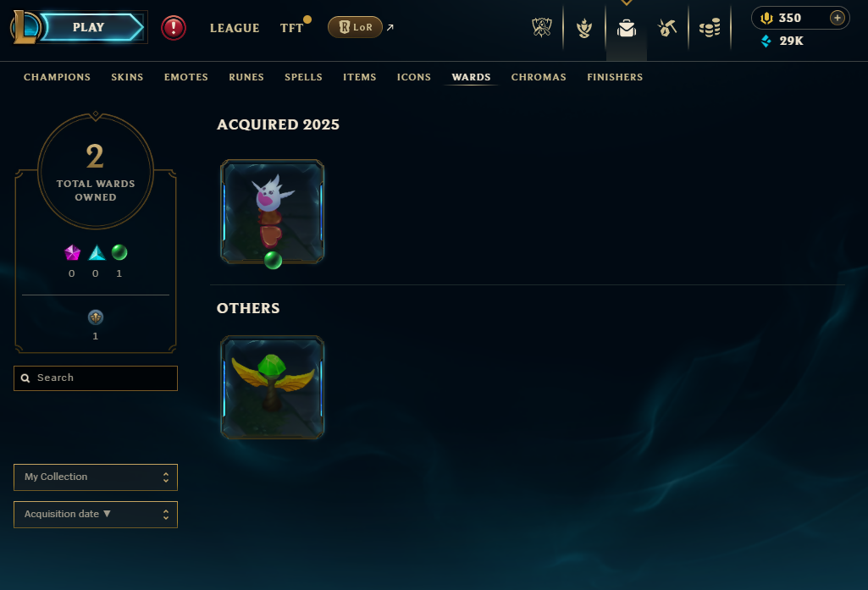Expand the My Collection dropdown
Image resolution: width=868 pixels, height=590 pixels.
click(x=96, y=477)
